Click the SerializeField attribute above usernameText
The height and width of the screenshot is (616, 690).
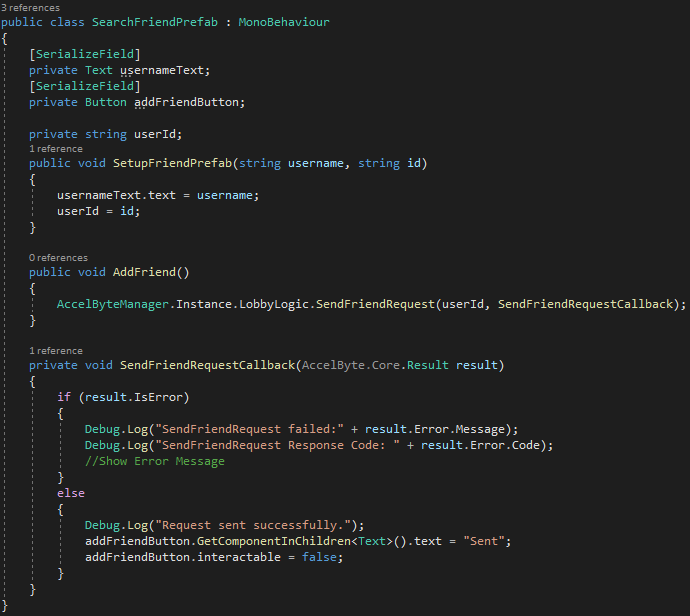[85, 54]
